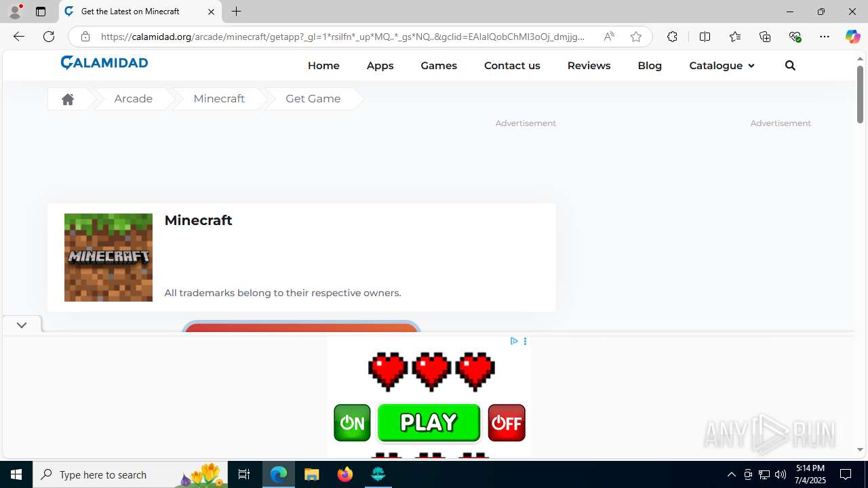Open the notifications action center
Image resolution: width=868 pixels, height=488 pixels.
[846, 474]
